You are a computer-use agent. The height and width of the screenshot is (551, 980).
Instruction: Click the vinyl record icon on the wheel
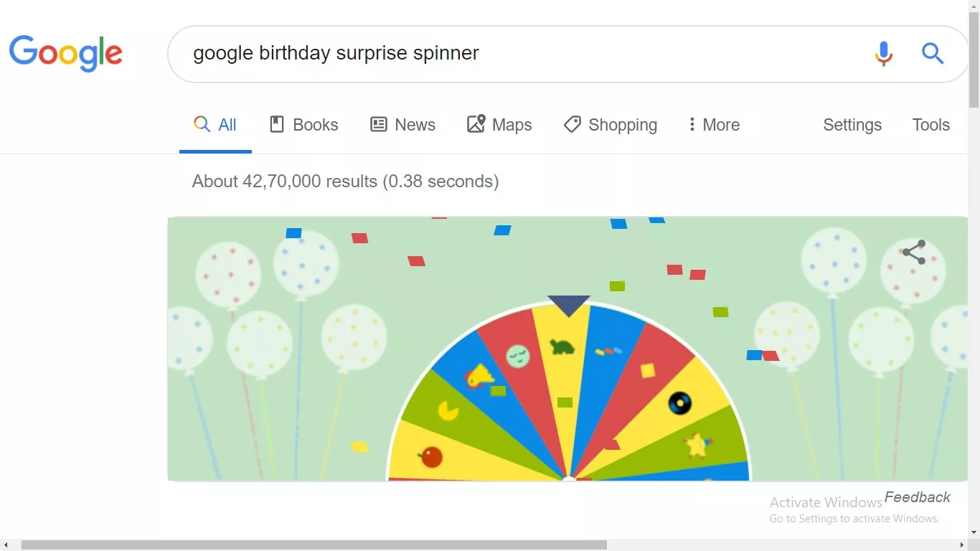[679, 403]
